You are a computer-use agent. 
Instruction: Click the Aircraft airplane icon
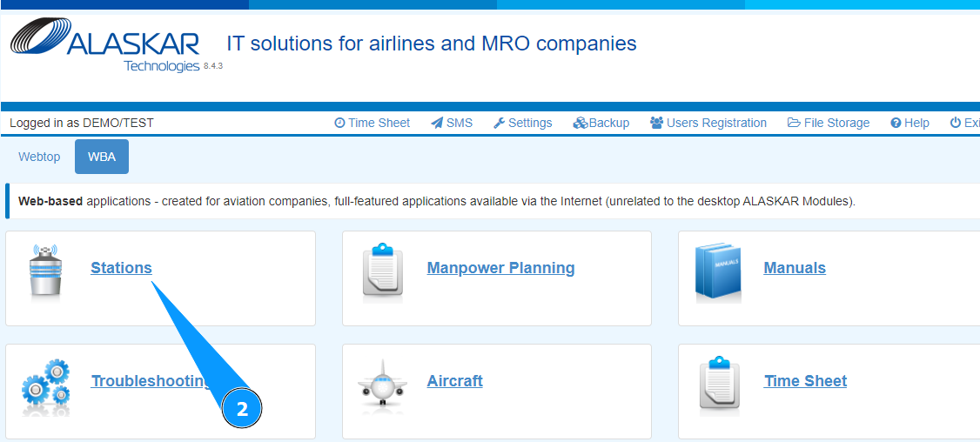tap(382, 384)
